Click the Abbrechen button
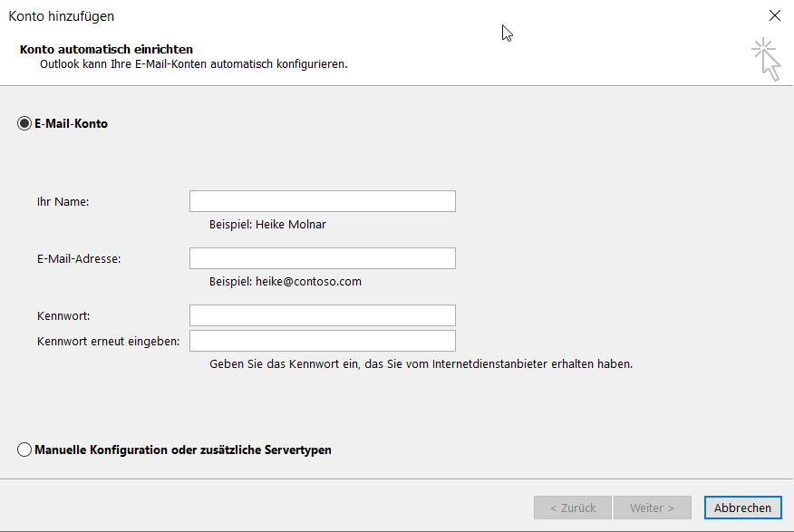The height and width of the screenshot is (532, 794). 743,508
